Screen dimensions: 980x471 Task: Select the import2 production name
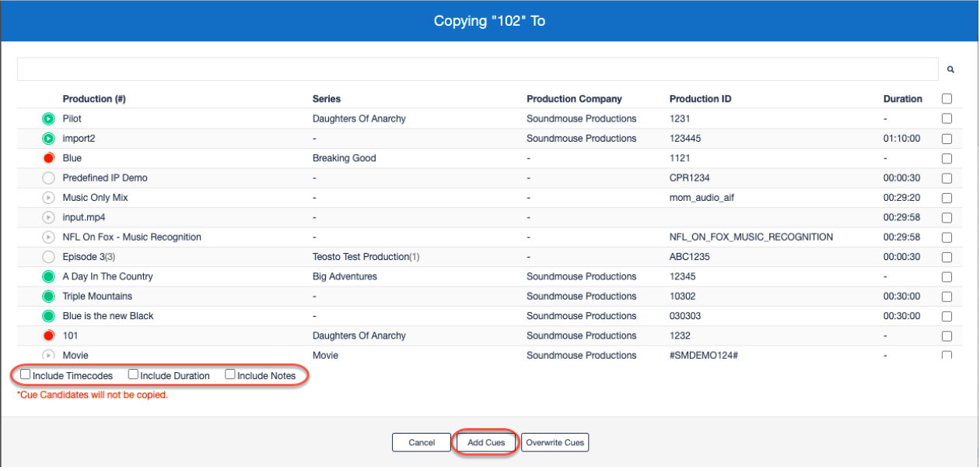coord(79,139)
